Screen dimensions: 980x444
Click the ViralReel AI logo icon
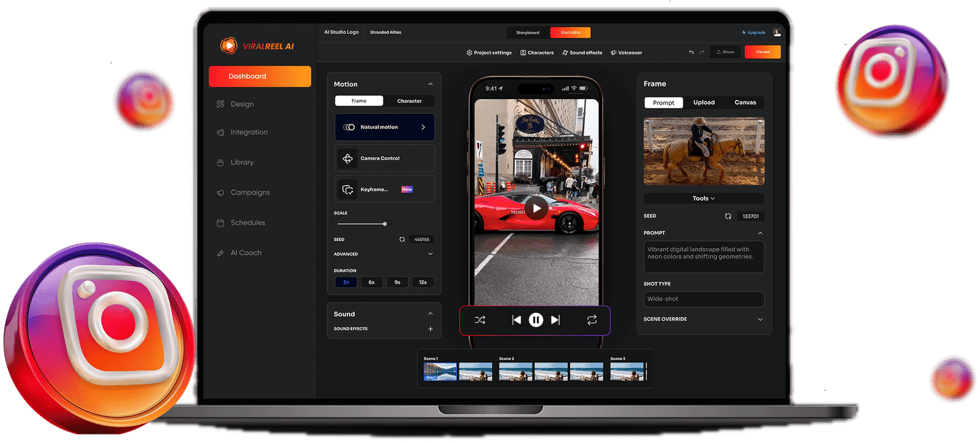coord(228,45)
